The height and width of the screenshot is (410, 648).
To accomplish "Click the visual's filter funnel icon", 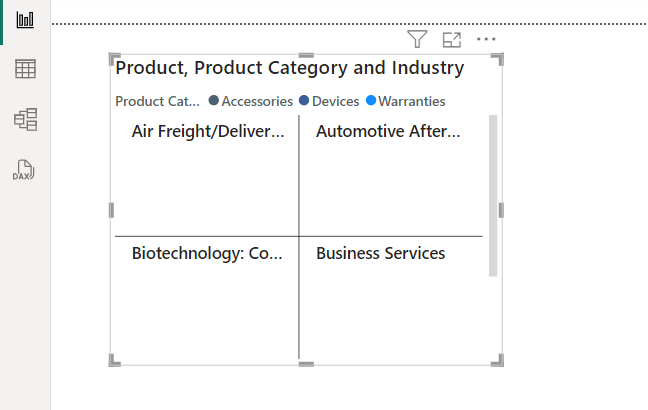I will tap(417, 39).
